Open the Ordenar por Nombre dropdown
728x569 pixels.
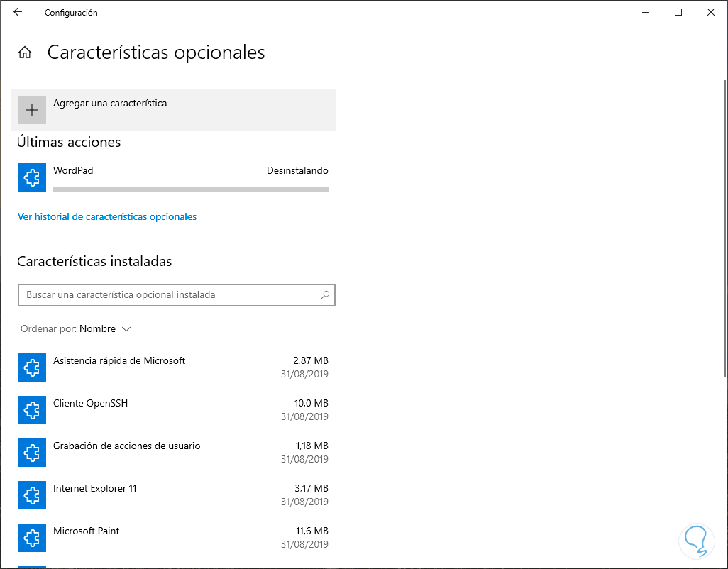point(105,329)
